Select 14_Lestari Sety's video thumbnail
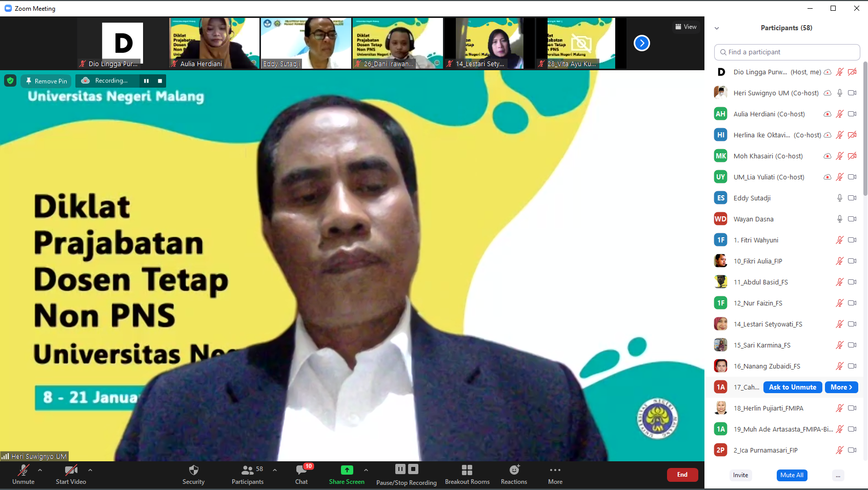The width and height of the screenshot is (868, 490). pos(489,43)
